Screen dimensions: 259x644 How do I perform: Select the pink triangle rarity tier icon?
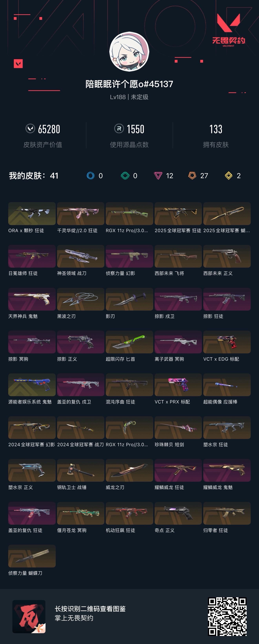tap(158, 176)
